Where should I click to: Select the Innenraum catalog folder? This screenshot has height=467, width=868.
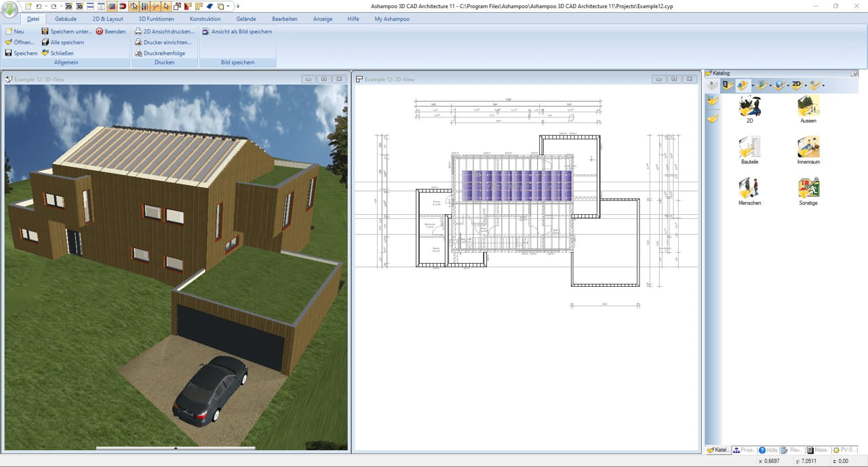pyautogui.click(x=808, y=149)
